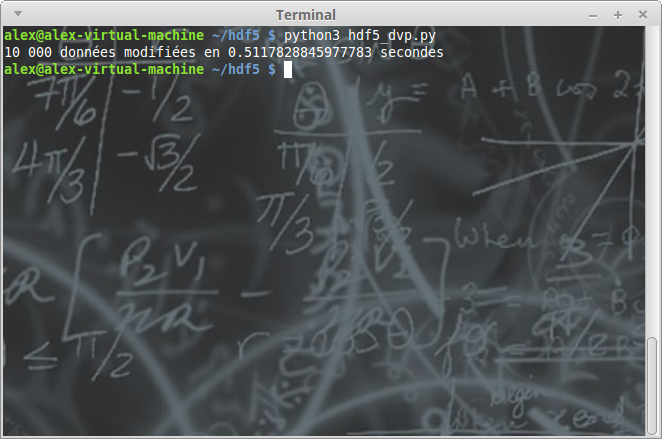Click the empty scrollbar track above the thumb

[x=653, y=180]
